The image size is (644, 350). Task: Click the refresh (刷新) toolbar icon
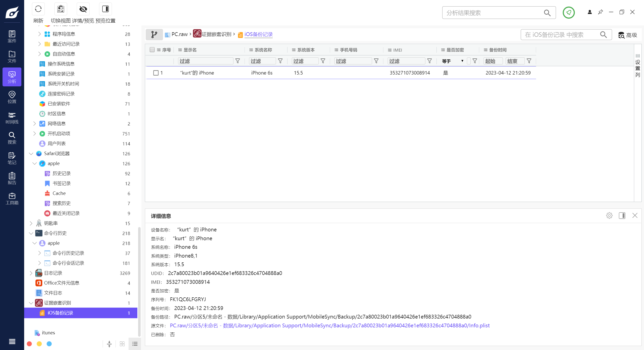point(38,9)
